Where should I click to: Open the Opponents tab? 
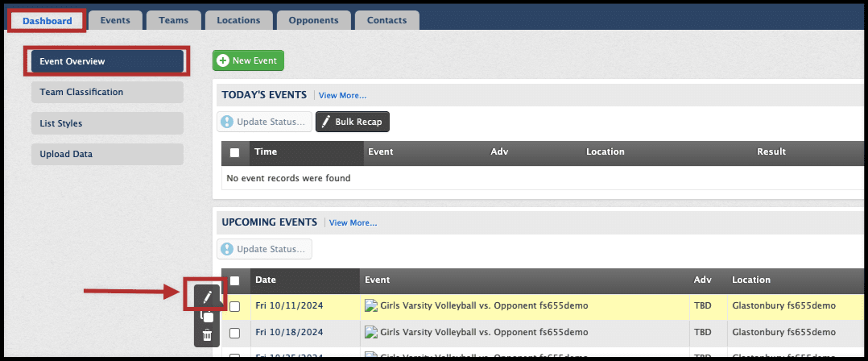(x=314, y=20)
